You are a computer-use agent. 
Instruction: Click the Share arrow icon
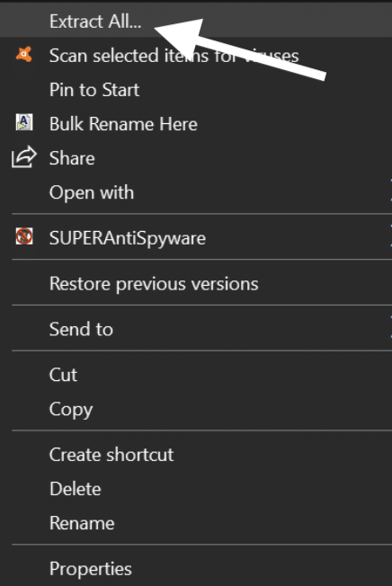coord(24,157)
